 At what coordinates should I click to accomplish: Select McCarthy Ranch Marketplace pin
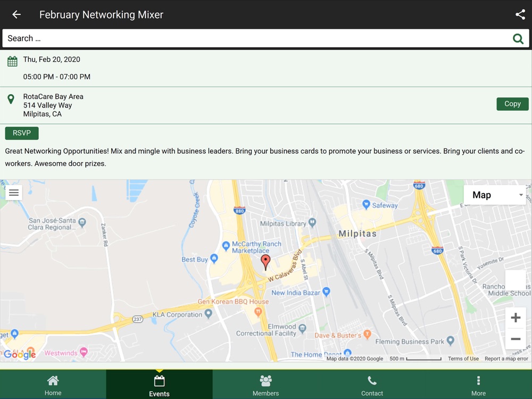click(226, 246)
